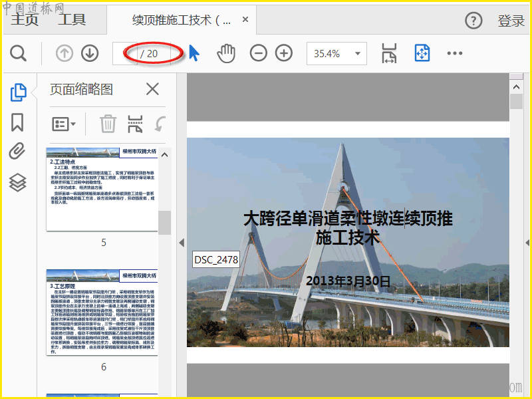Open the page thumbnails sidebar icon
The width and height of the screenshot is (532, 399).
[x=19, y=92]
